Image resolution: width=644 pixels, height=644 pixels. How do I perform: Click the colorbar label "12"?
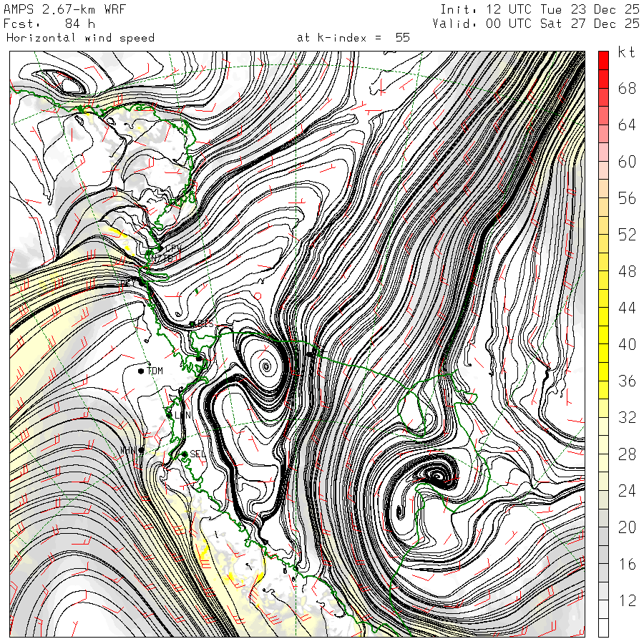click(x=627, y=600)
